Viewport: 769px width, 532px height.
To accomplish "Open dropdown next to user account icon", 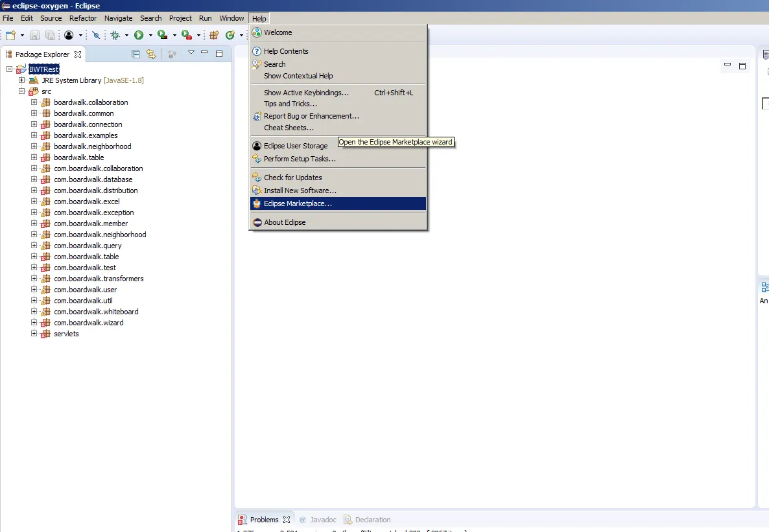I will pyautogui.click(x=80, y=35).
